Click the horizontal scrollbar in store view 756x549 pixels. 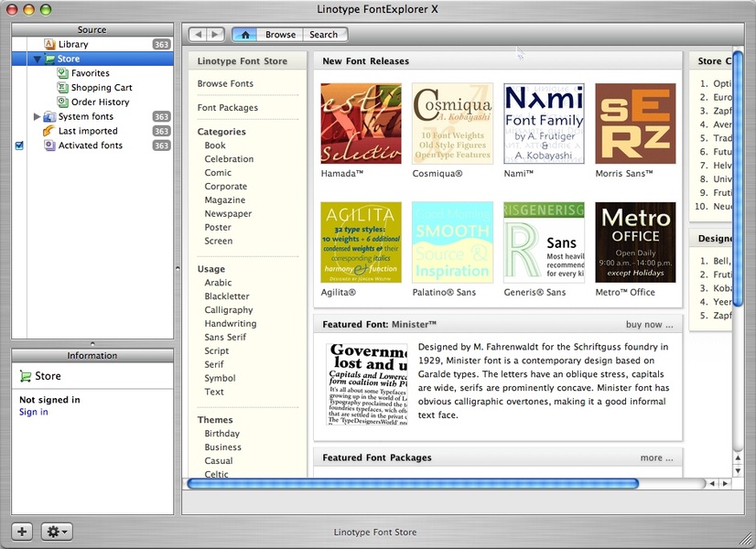412,483
